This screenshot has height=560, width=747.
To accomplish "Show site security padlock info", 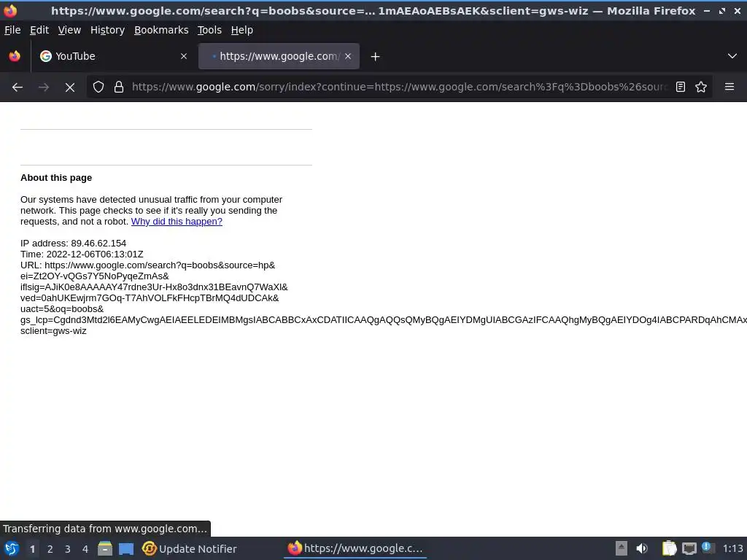I will (119, 87).
